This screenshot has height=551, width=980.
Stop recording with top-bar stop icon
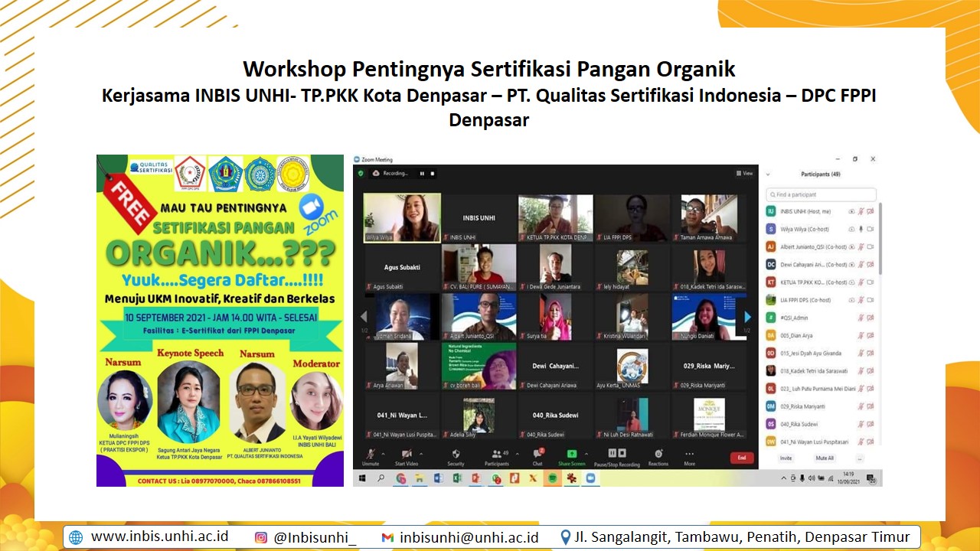[433, 173]
